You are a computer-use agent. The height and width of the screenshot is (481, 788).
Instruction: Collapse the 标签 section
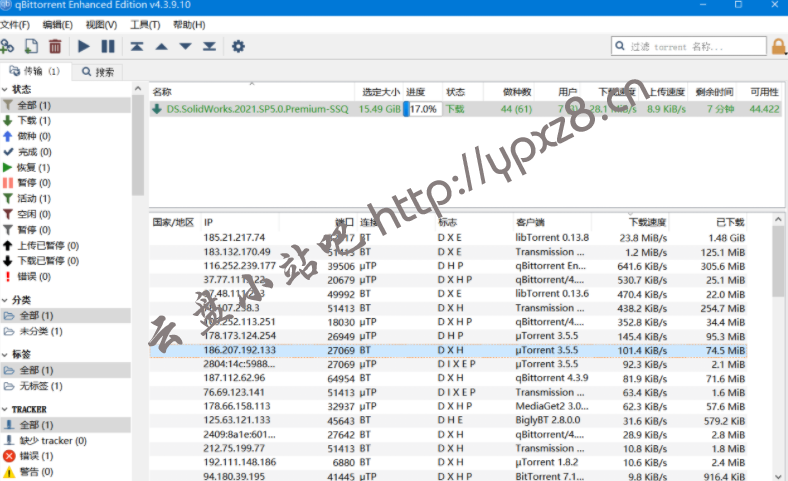[x=5, y=354]
